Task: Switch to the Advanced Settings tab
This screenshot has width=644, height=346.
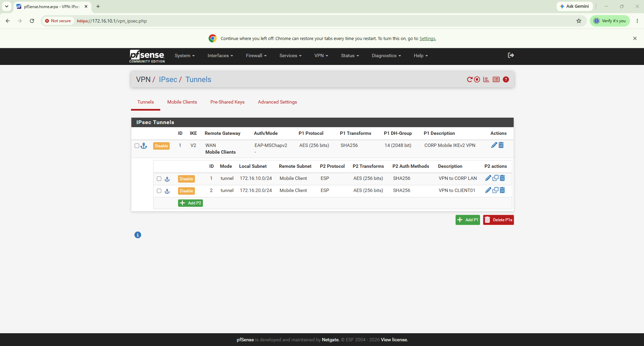Action: 277,102
